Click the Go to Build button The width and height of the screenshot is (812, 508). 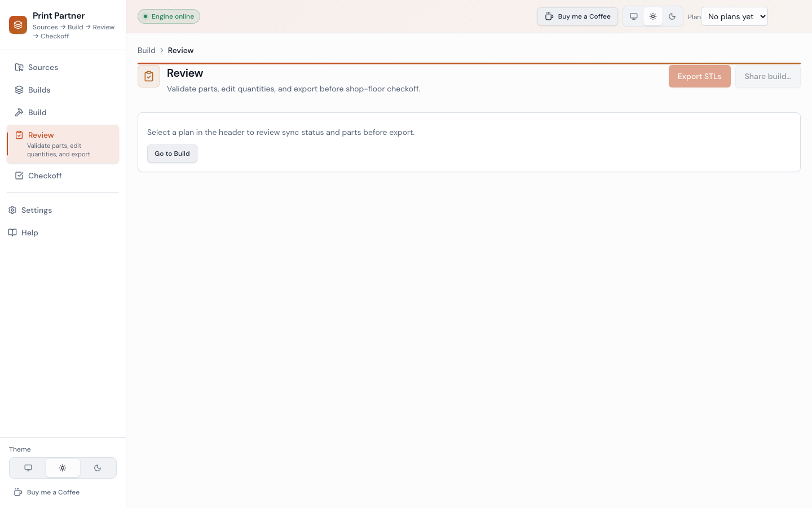click(172, 154)
